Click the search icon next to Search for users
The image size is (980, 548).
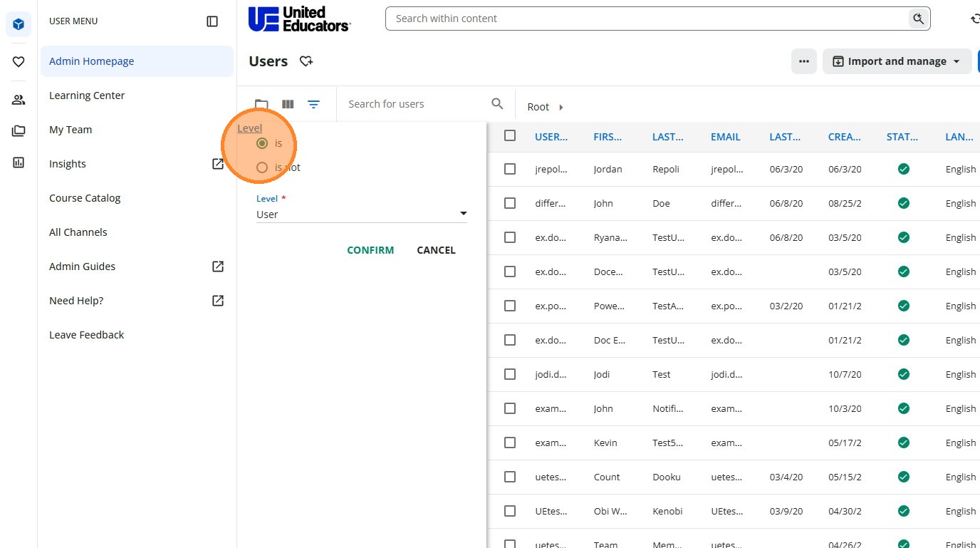tap(498, 104)
